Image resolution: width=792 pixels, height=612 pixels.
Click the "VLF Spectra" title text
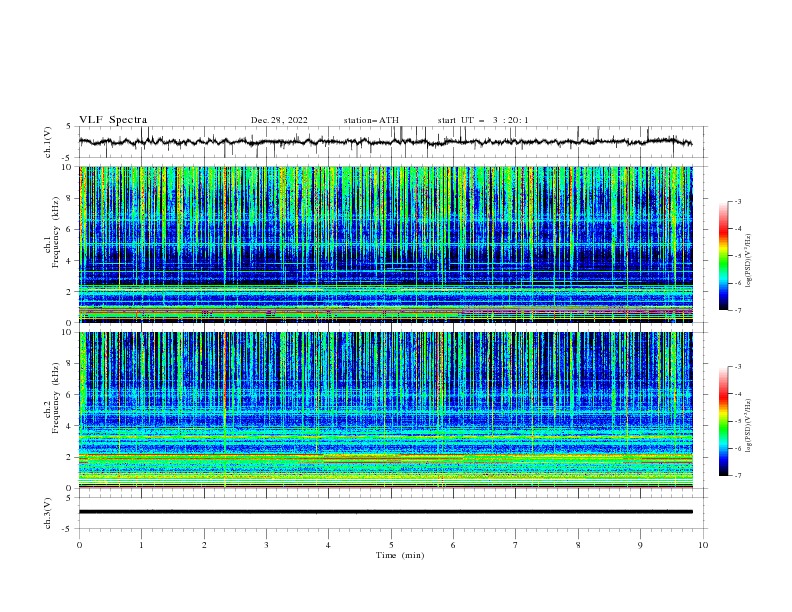(x=113, y=120)
